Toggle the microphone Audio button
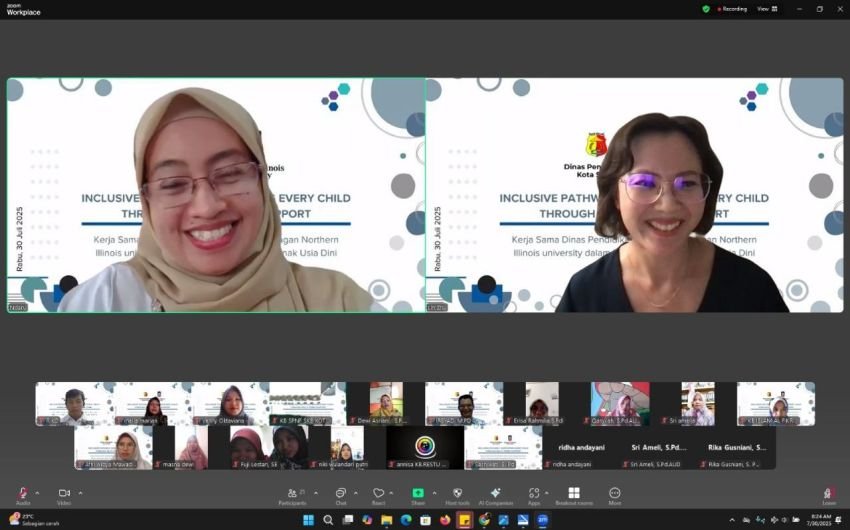The height and width of the screenshot is (530, 850). coord(22,494)
